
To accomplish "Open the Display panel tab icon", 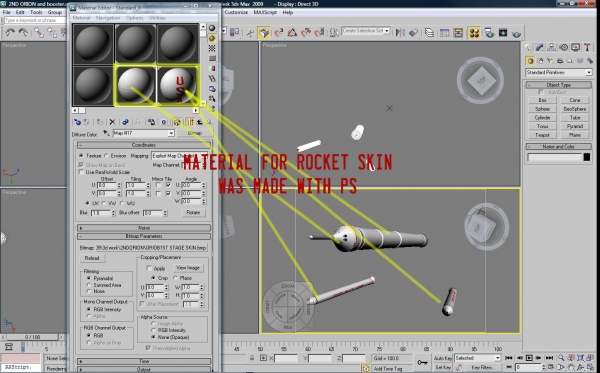I will coord(575,47).
